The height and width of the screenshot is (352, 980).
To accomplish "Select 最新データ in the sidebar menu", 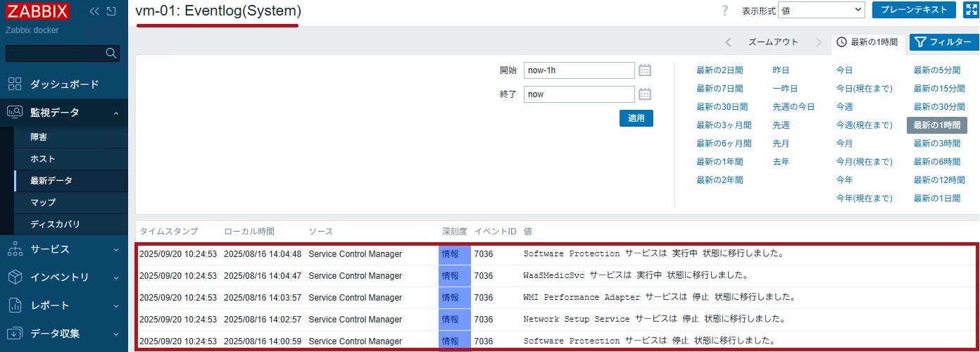I will point(51,181).
